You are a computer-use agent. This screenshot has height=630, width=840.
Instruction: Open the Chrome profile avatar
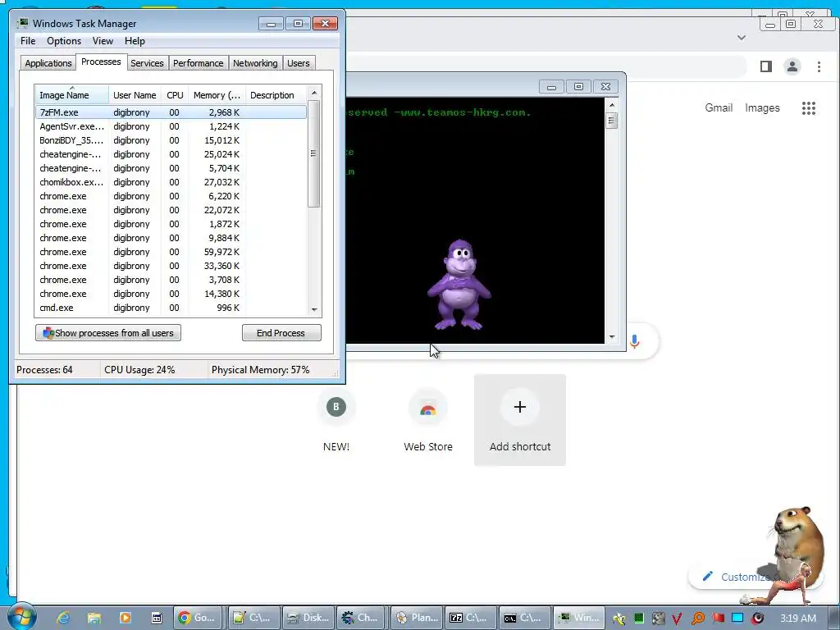pyautogui.click(x=792, y=66)
